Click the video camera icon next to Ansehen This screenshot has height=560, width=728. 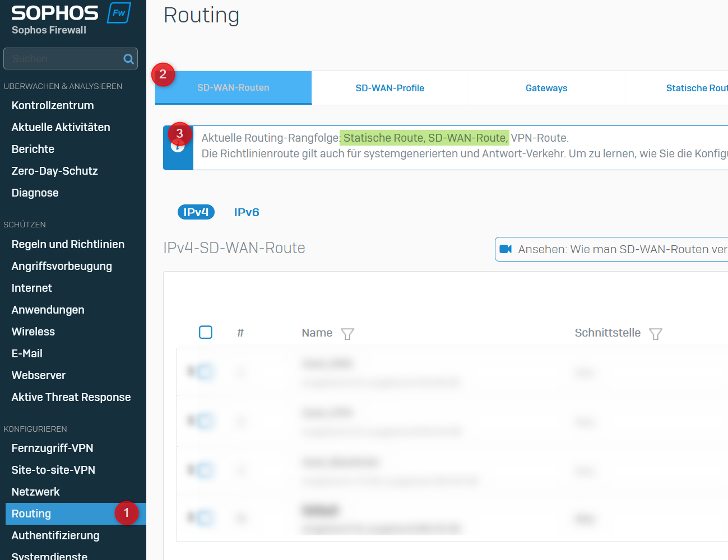[506, 249]
